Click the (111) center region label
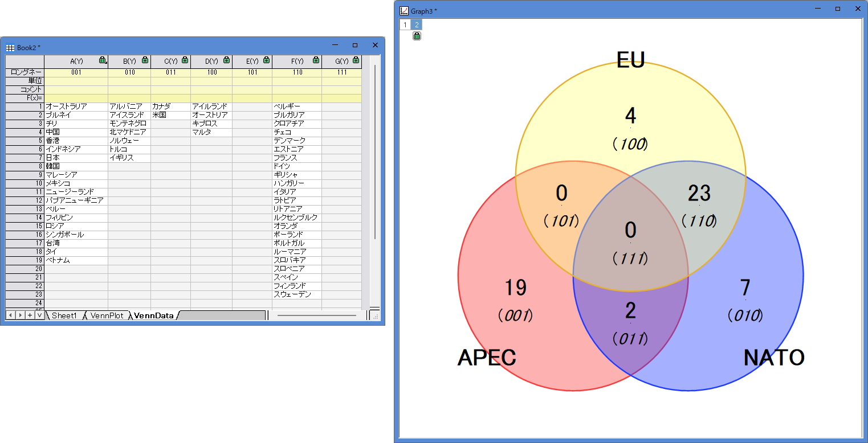The height and width of the screenshot is (443, 868). pyautogui.click(x=630, y=259)
